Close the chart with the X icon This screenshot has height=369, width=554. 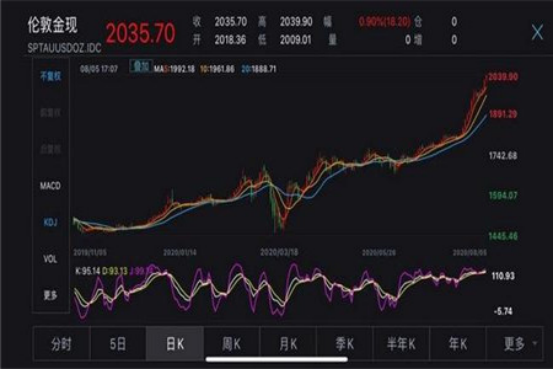pyautogui.click(x=537, y=32)
